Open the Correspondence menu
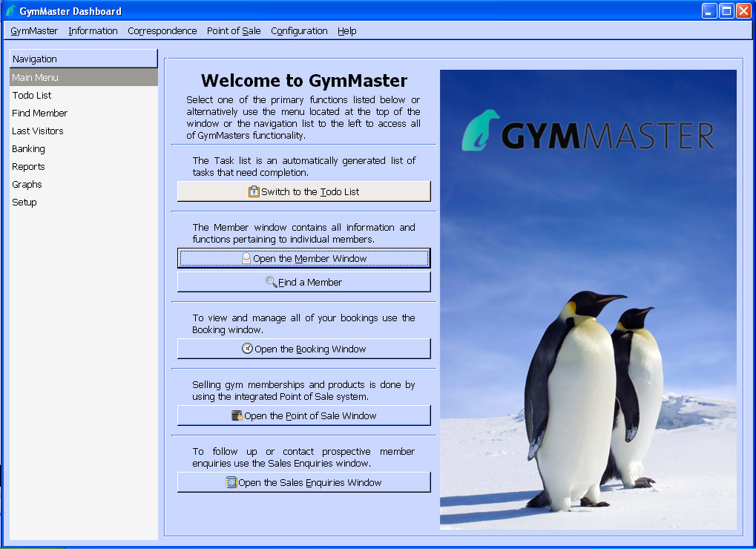 coord(162,31)
